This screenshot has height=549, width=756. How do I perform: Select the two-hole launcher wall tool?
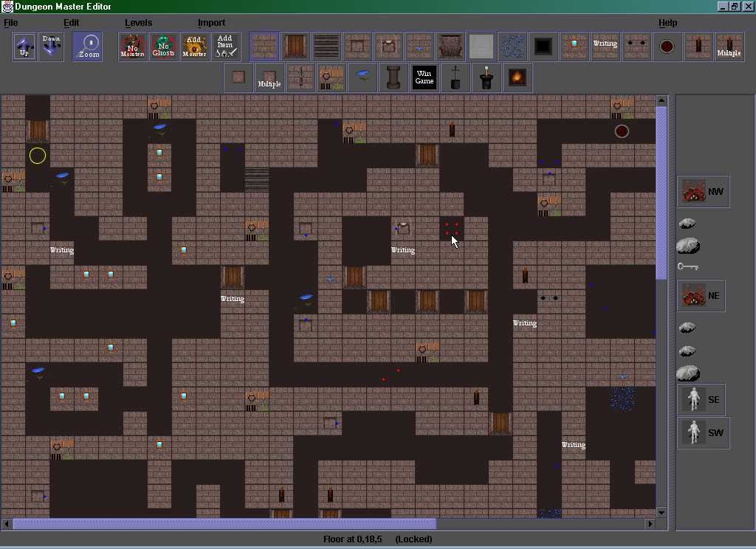636,46
